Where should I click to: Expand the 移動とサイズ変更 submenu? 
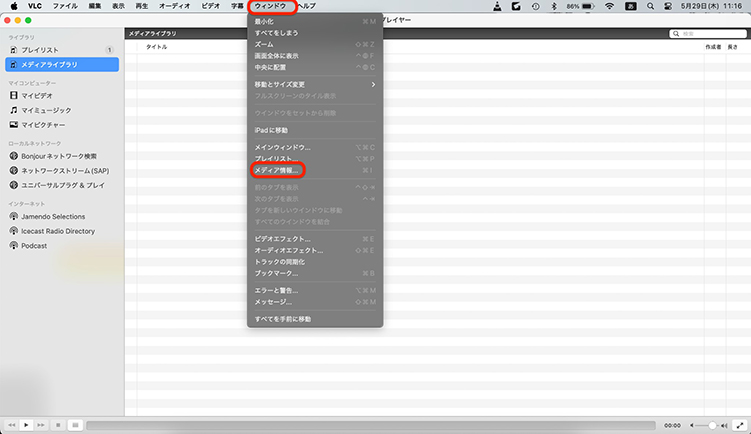(x=315, y=85)
